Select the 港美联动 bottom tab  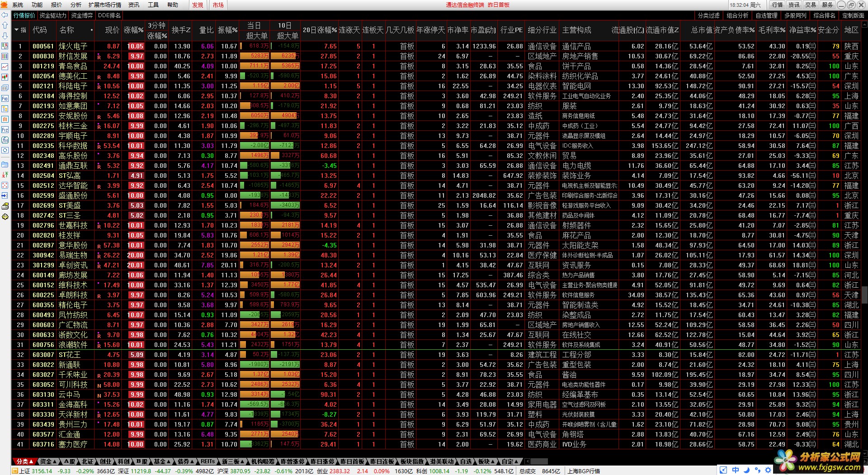point(442,461)
